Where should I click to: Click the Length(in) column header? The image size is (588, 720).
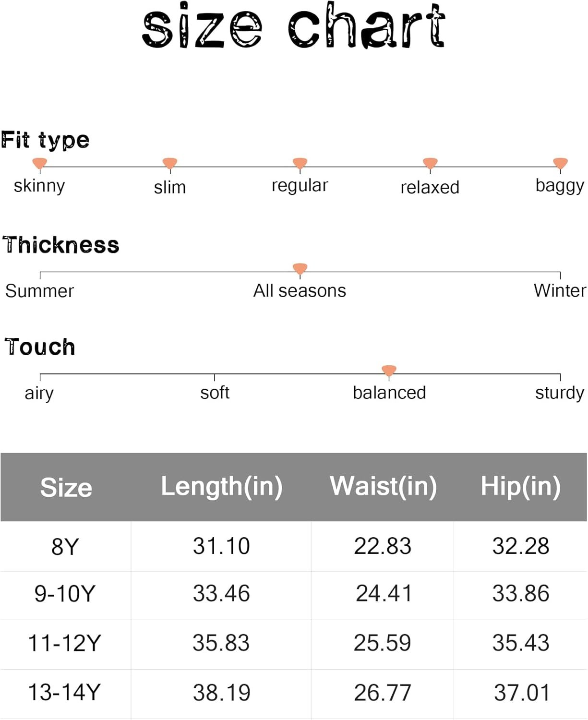pos(222,487)
